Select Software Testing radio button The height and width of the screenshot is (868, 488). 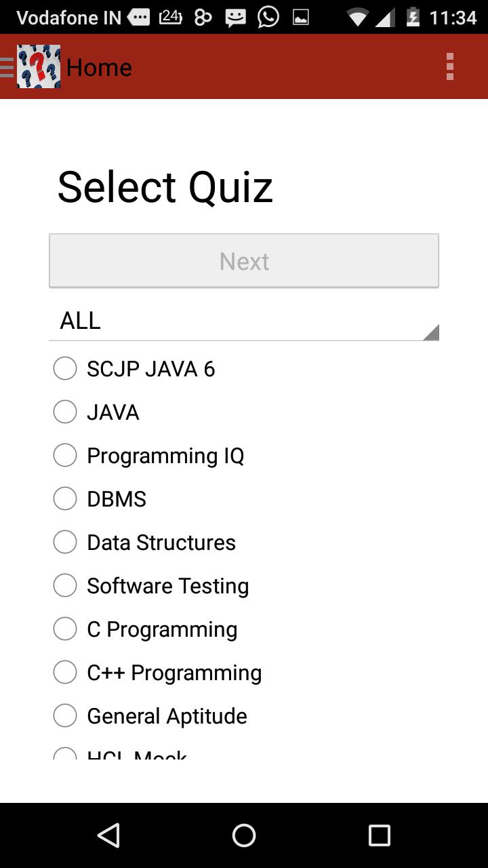[65, 586]
